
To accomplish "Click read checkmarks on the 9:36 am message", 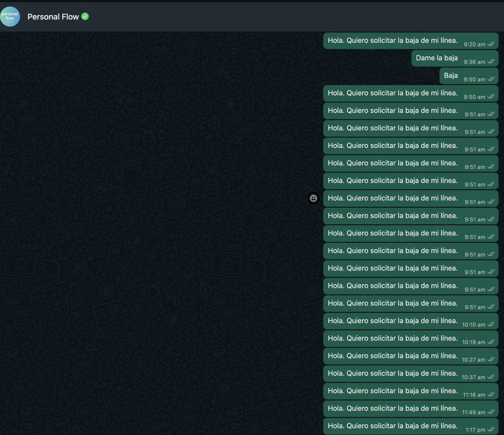I will click(491, 61).
